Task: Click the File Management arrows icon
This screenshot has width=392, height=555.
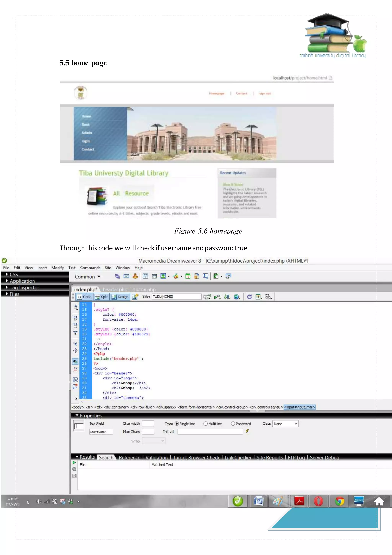Action: click(227, 297)
